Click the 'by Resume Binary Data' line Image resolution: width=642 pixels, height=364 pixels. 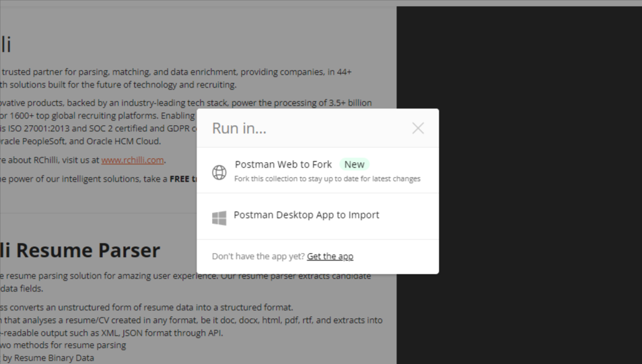[47, 358]
